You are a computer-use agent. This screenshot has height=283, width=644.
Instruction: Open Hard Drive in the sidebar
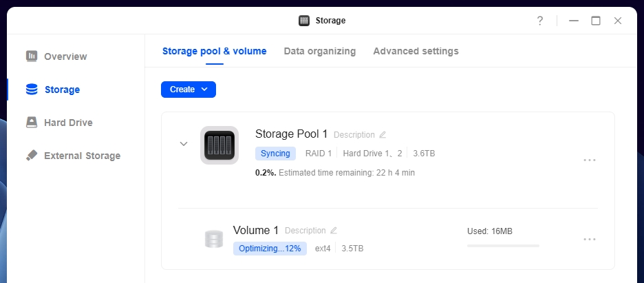68,123
